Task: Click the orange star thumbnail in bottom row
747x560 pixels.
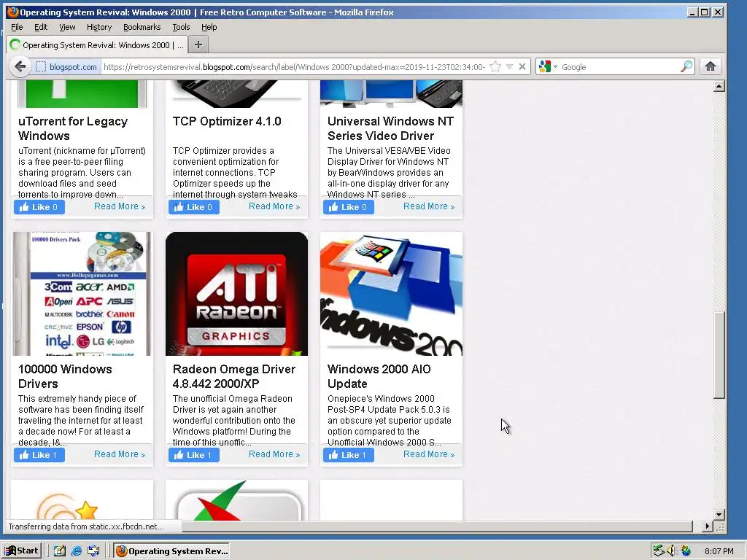Action: [82, 500]
